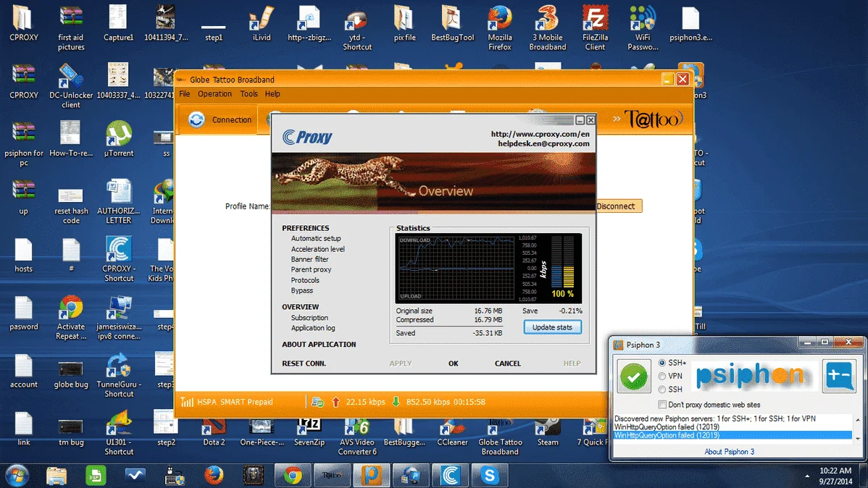Click RESET CONN. in CProxy
The width and height of the screenshot is (868, 488).
click(x=304, y=363)
